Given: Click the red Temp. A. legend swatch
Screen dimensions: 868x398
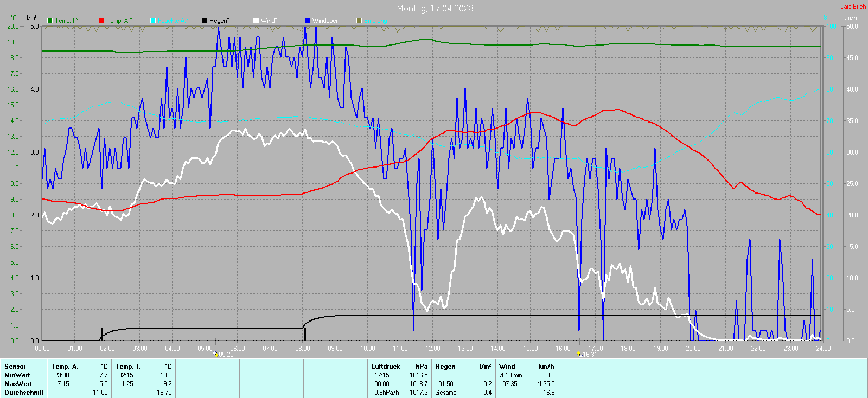Looking at the screenshot, I should (x=101, y=21).
